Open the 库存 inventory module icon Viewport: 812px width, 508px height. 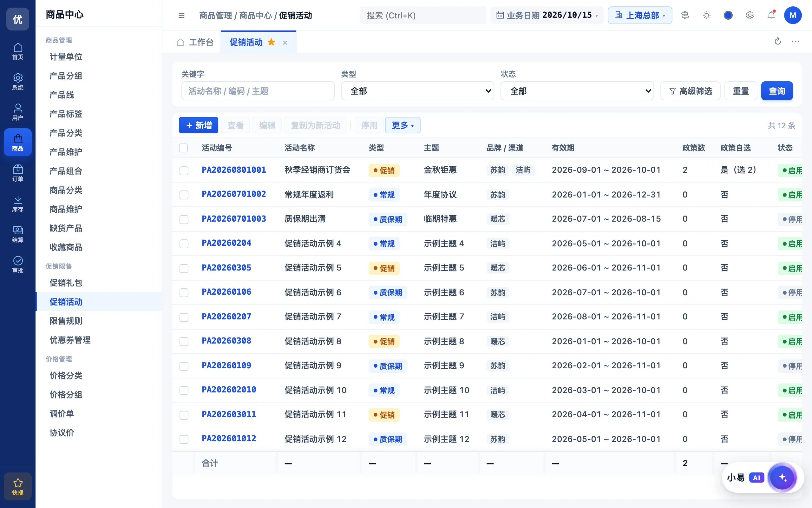coord(18,204)
